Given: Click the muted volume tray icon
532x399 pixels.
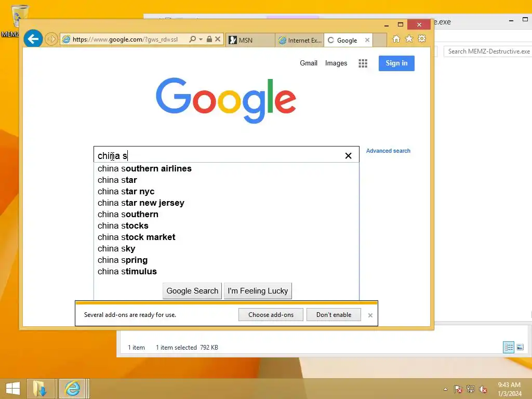Looking at the screenshot, I should (x=483, y=389).
